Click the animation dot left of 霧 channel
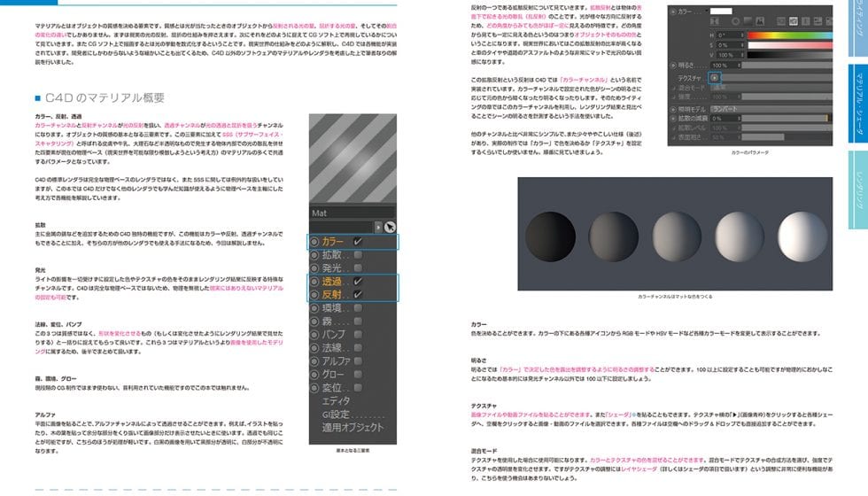 pyautogui.click(x=314, y=322)
